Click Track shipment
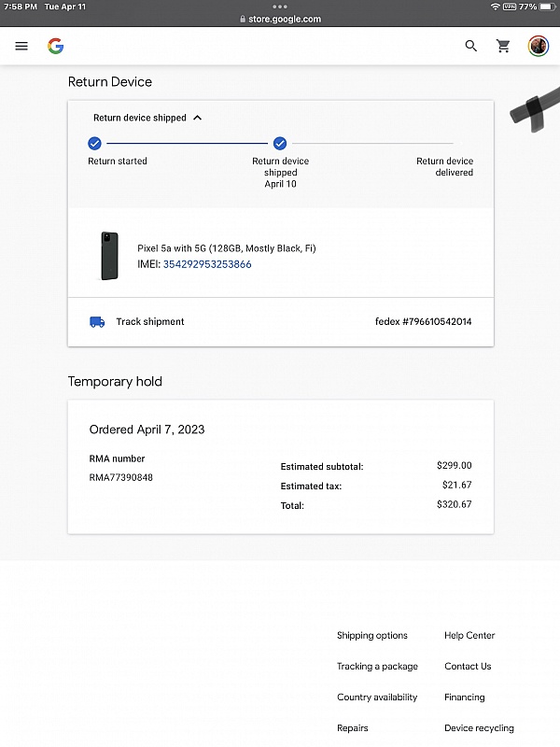This screenshot has width=560, height=747. tap(150, 322)
